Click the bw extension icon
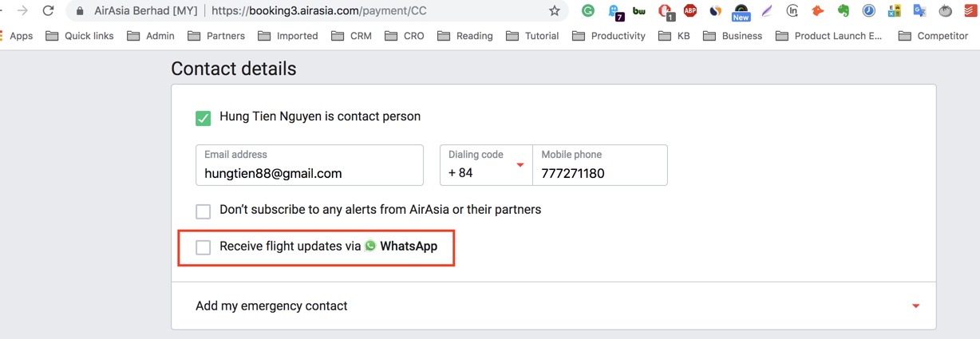 pyautogui.click(x=639, y=11)
